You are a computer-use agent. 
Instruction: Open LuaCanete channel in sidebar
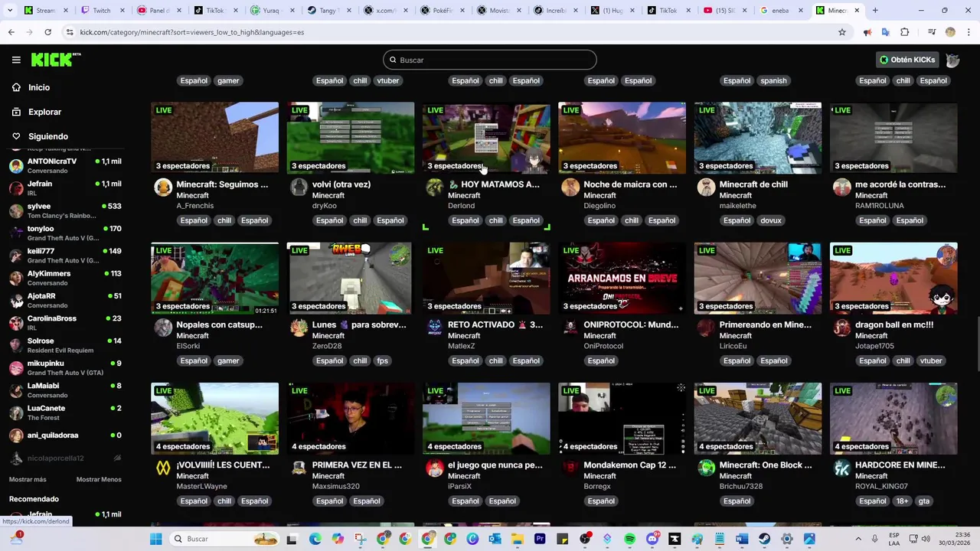(64, 412)
